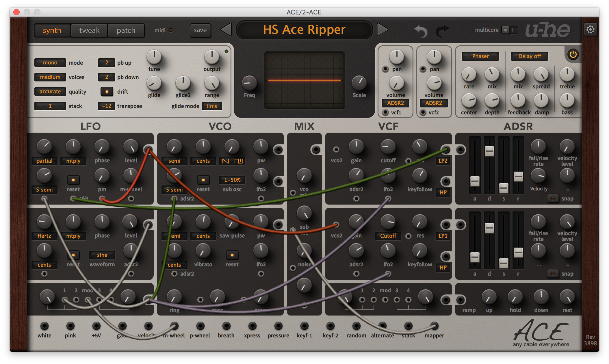This screenshot has width=609, height=364.
Task: Click the treble knob
Action: [x=567, y=75]
